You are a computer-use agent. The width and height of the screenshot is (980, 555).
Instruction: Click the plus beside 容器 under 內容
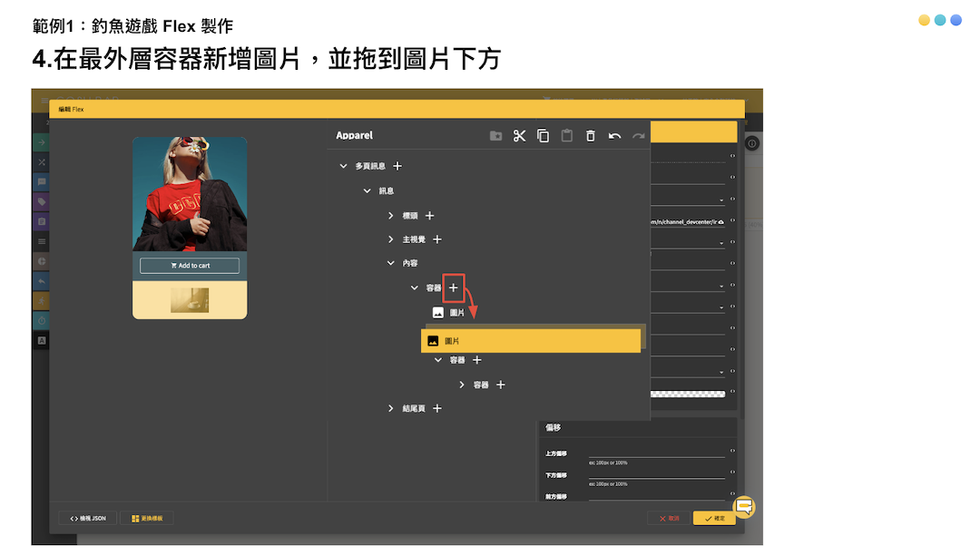[x=453, y=287]
